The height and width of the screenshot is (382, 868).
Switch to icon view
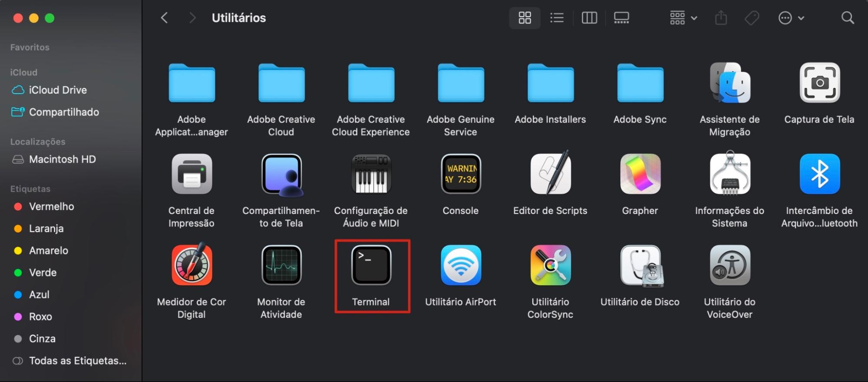coord(525,18)
